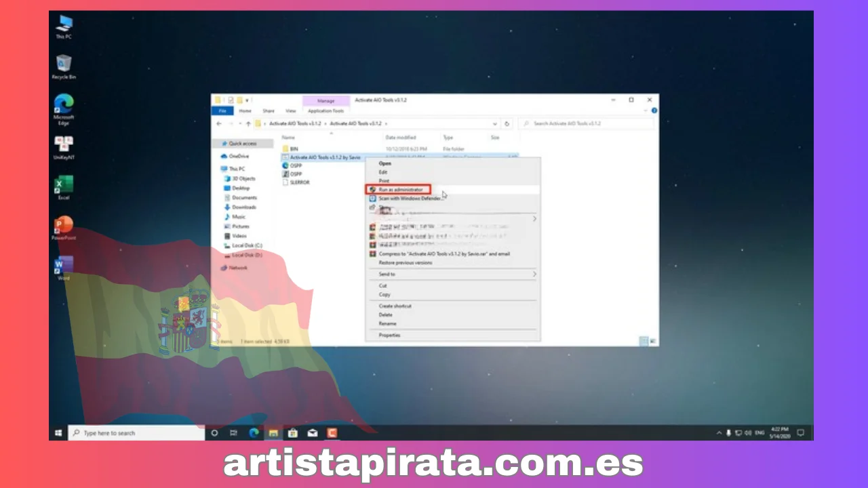The image size is (868, 488).
Task: Sort files by Type column
Action: pos(448,138)
